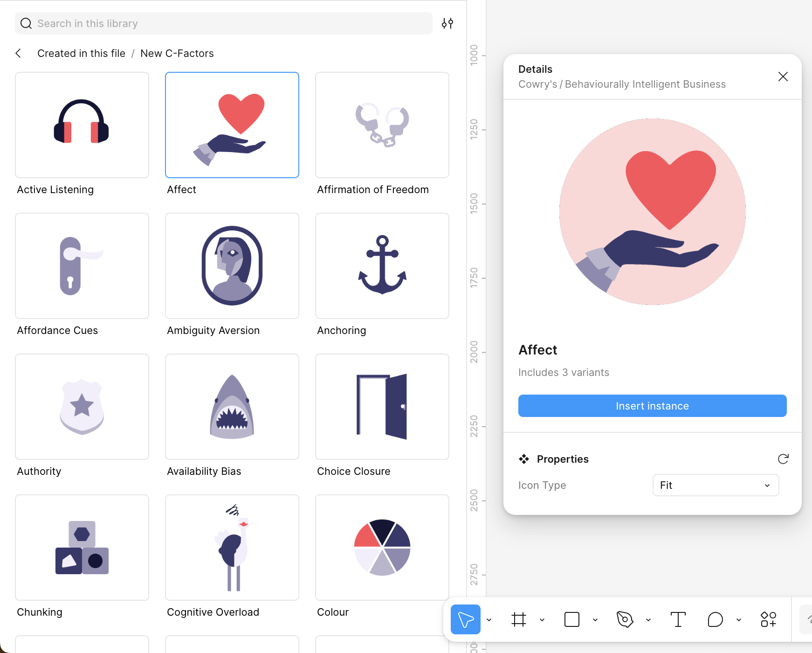
Task: Select the Affect heart-in-hand component
Action: tap(232, 125)
